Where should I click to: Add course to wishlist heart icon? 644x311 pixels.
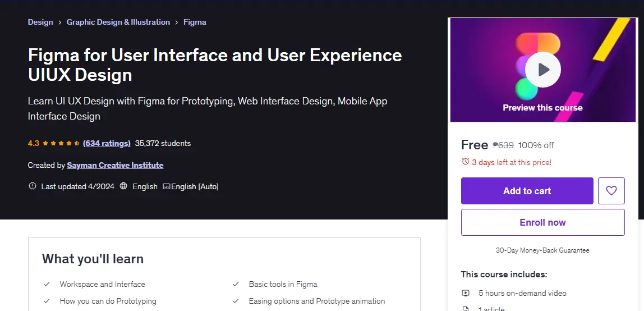pos(611,191)
